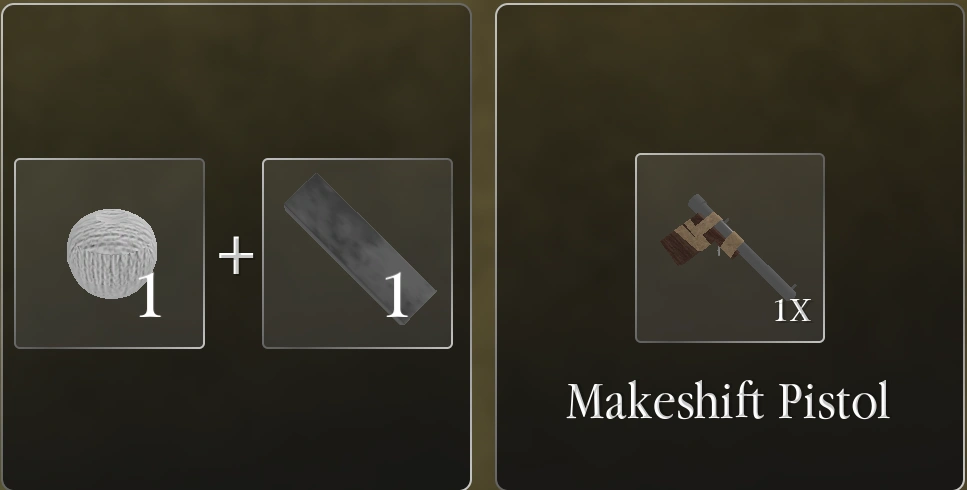Click the olive divider between both panels

(484, 247)
